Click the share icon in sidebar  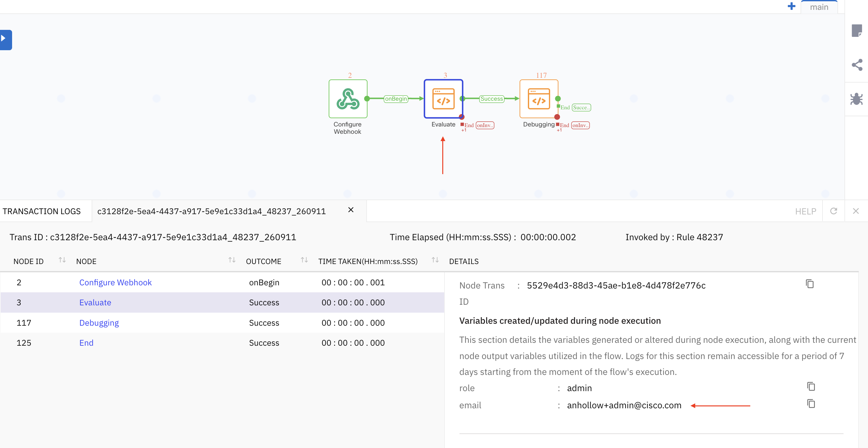pos(856,65)
